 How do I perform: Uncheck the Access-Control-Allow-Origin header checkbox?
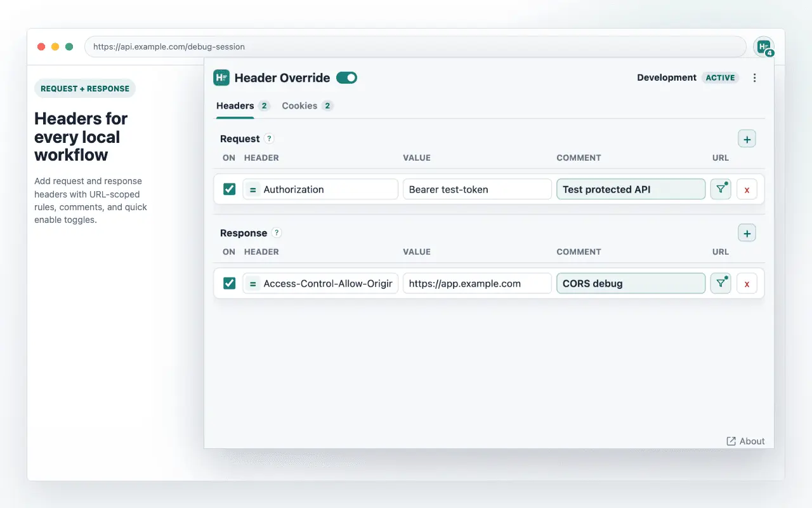pyautogui.click(x=229, y=283)
